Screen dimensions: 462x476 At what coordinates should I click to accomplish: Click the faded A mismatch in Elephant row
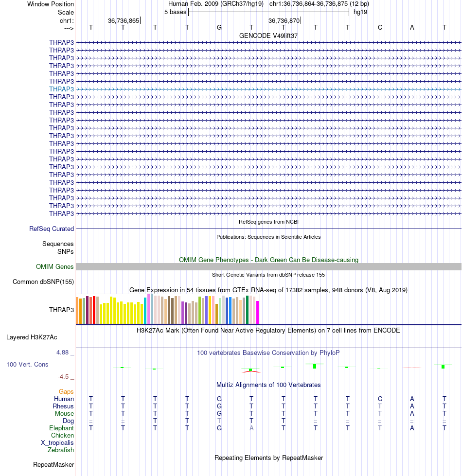251,428
